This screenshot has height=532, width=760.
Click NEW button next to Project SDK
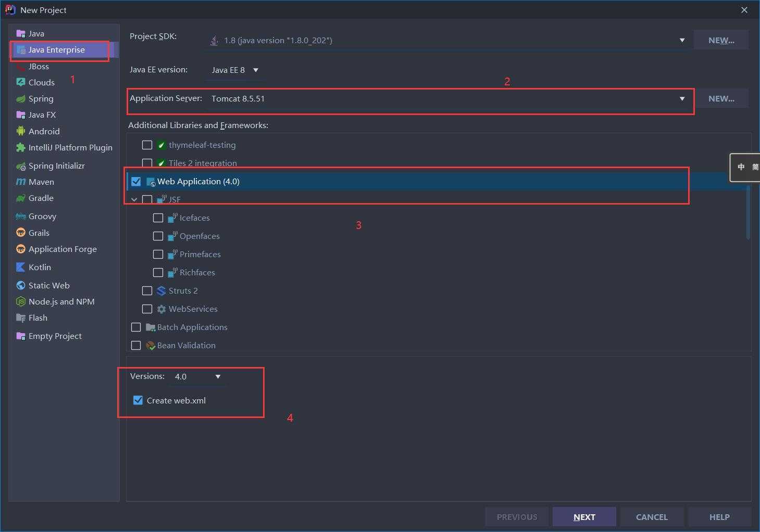pos(721,40)
